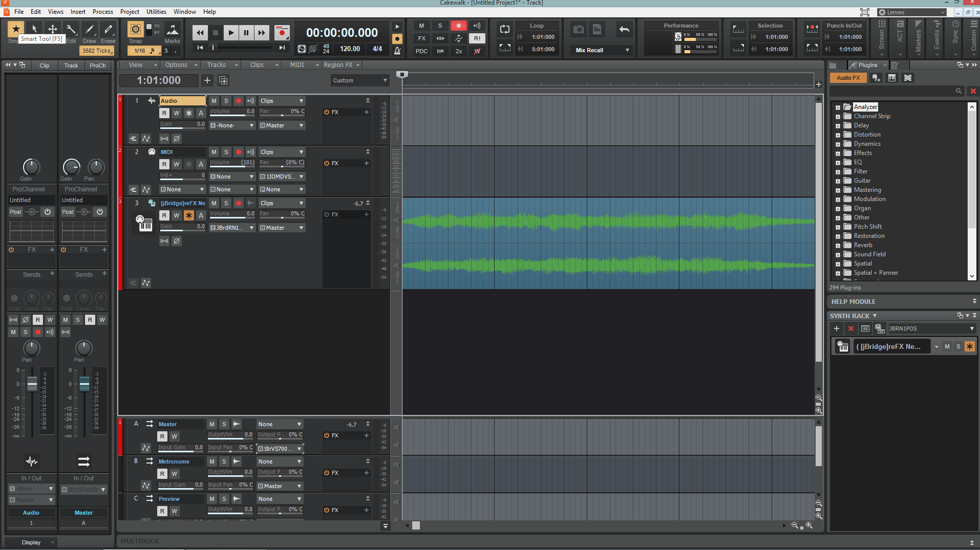Click the plugin browser search field

897,91
